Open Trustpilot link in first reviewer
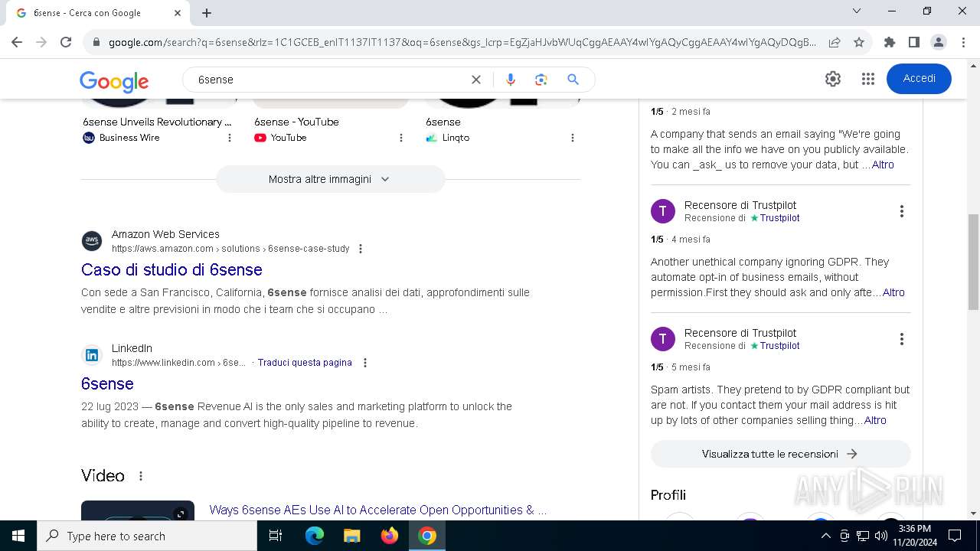980x551 pixels. (779, 218)
